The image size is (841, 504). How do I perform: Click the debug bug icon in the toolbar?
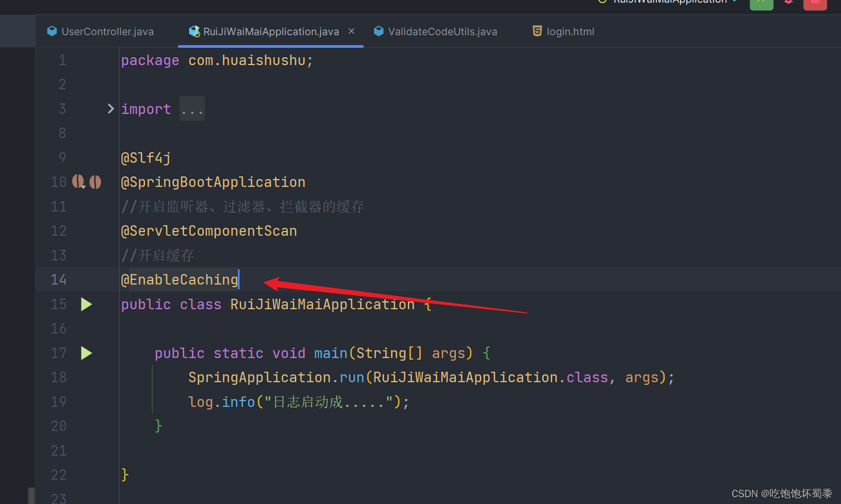(x=788, y=2)
